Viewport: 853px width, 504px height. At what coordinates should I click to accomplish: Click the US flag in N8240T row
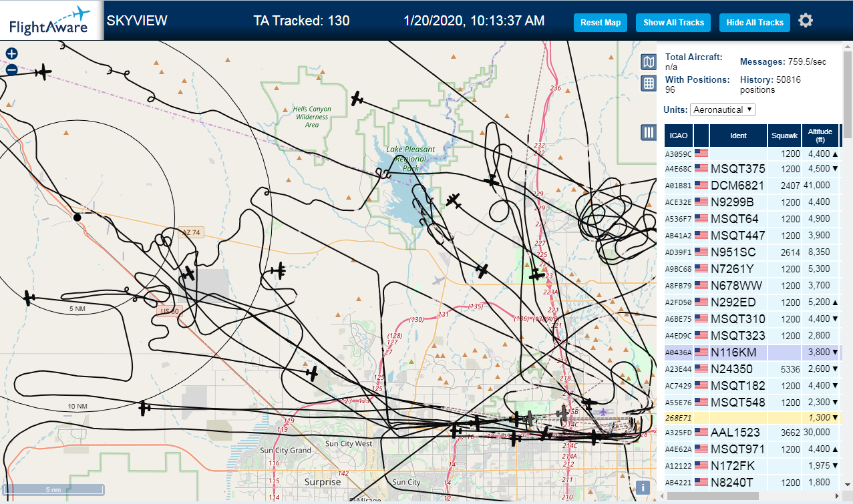click(x=701, y=482)
